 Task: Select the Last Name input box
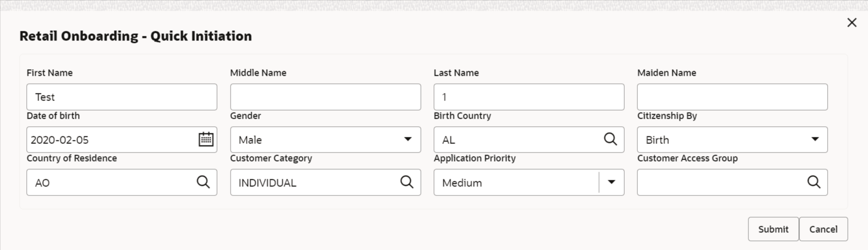point(529,97)
